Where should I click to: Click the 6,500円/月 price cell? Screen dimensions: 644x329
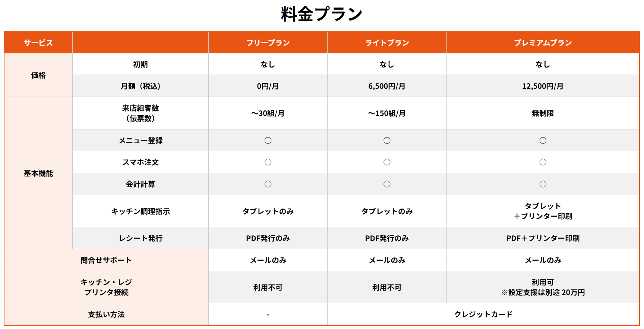pyautogui.click(x=387, y=86)
